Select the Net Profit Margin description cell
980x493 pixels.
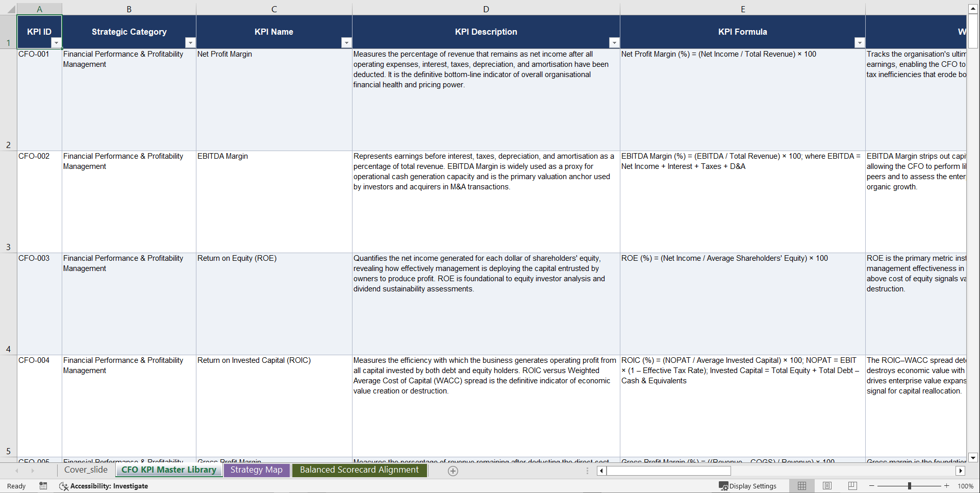pyautogui.click(x=486, y=100)
